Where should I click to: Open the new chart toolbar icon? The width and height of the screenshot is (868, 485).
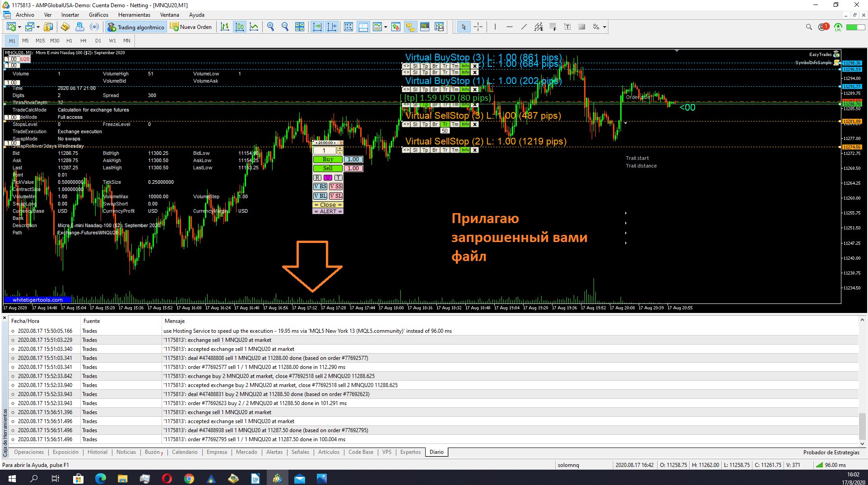tap(11, 27)
